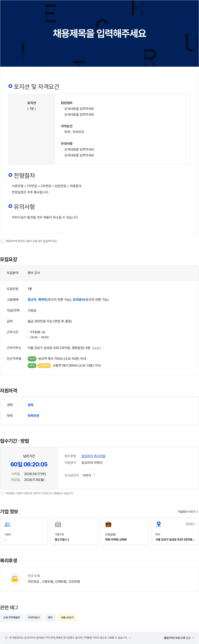
Task: Click the chevron next to the address 지도보기
Action: [x=104, y=348]
